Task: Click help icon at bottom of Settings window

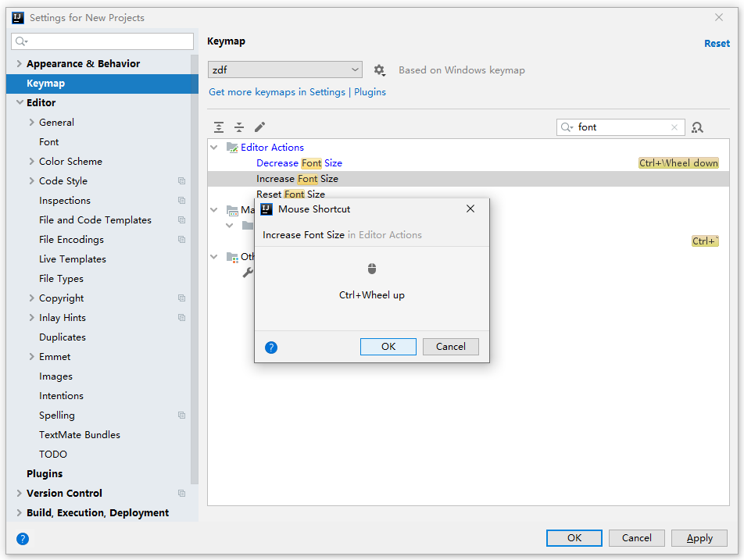Action: coord(23,539)
